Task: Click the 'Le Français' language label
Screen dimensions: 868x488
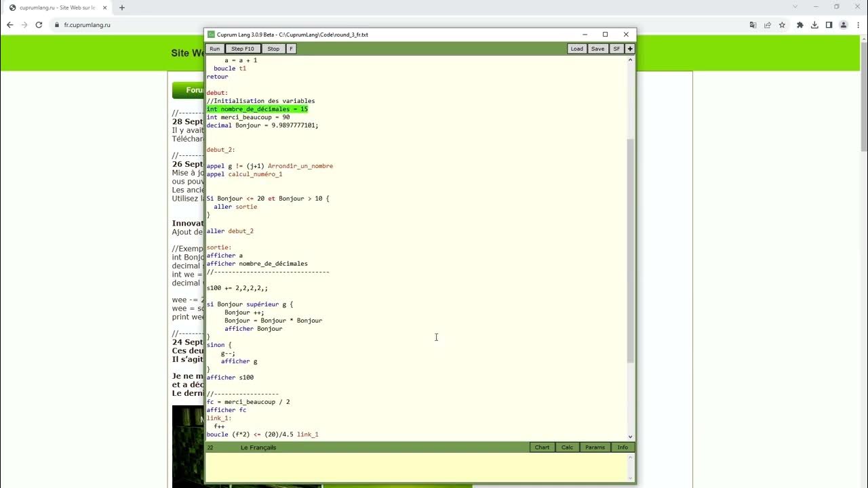Action: click(258, 447)
